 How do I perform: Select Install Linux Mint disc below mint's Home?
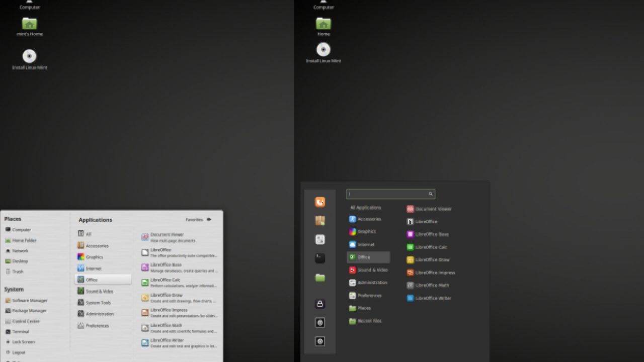(x=29, y=59)
